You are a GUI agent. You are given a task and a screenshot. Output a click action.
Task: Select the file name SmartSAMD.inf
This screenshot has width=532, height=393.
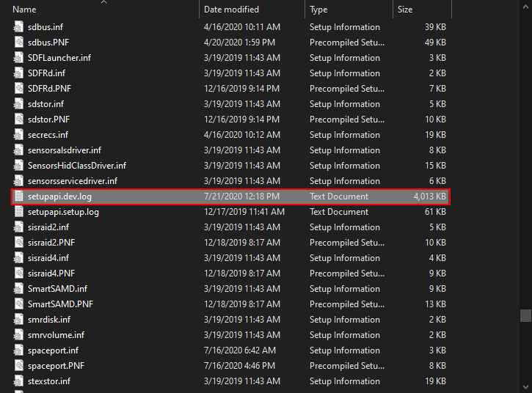tap(58, 289)
